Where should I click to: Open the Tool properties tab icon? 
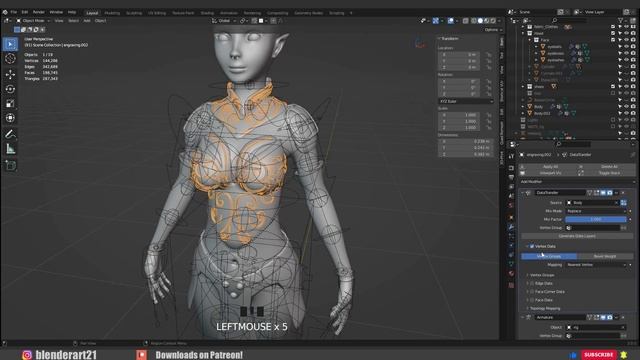(x=511, y=156)
